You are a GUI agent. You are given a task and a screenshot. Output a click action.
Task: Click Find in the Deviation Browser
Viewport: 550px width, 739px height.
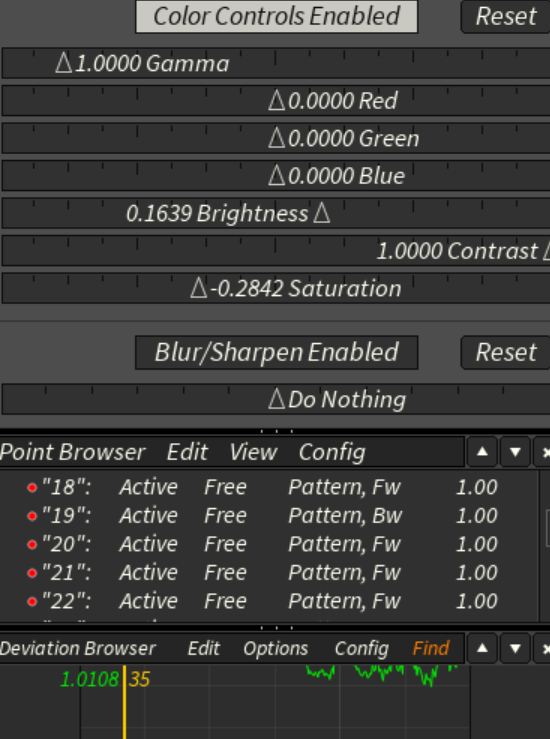431,649
